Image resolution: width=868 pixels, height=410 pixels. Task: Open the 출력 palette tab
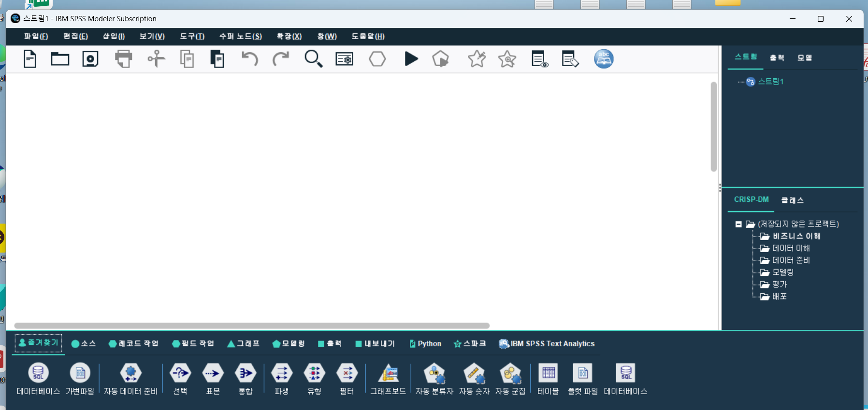click(x=330, y=343)
